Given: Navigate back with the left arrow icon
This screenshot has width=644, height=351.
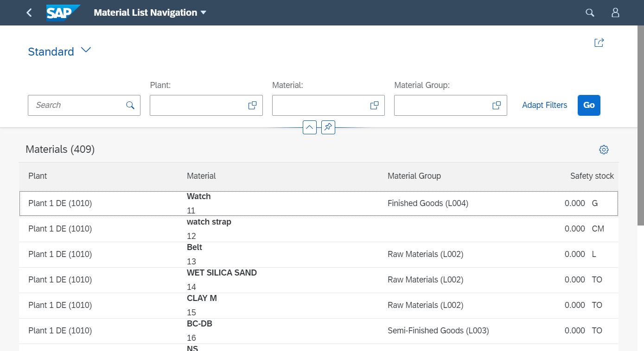Looking at the screenshot, I should tap(29, 13).
